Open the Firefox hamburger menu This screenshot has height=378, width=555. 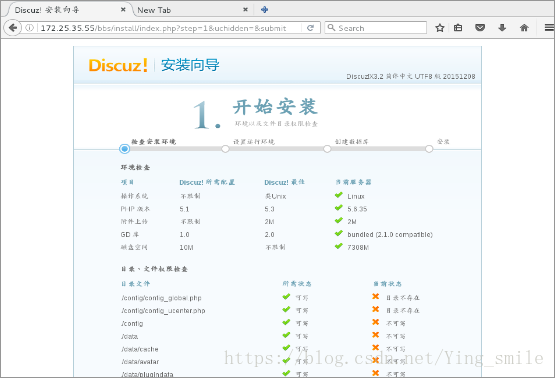click(x=549, y=28)
